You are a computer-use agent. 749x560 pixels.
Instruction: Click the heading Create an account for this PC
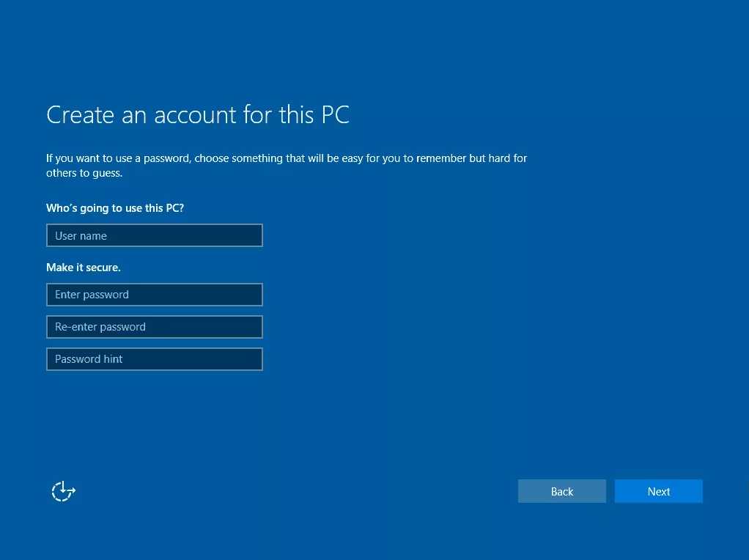point(197,114)
